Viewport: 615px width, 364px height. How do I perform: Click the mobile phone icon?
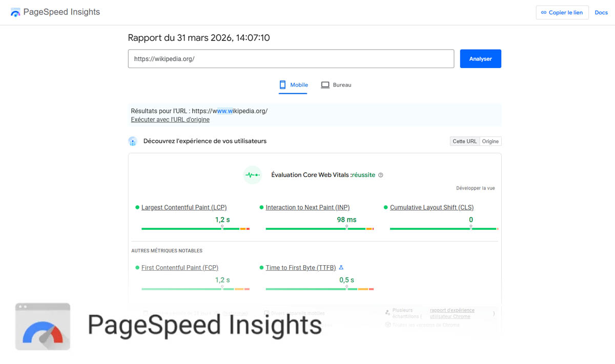tap(282, 85)
